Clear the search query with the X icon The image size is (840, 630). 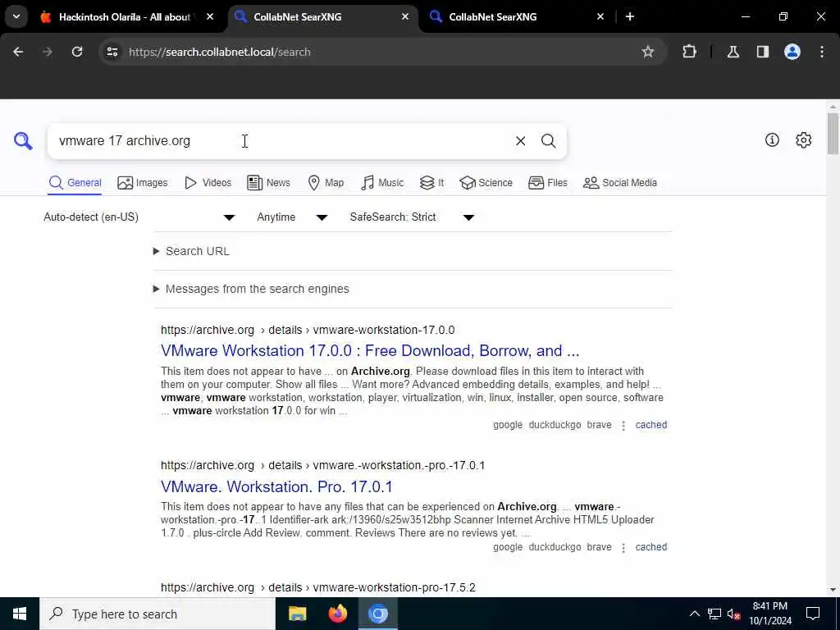(520, 141)
